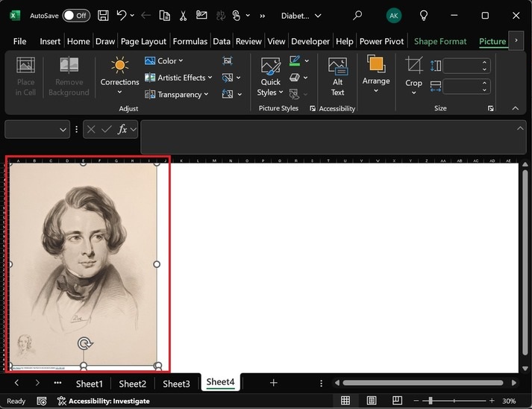Select Normal view in status bar

345,401
